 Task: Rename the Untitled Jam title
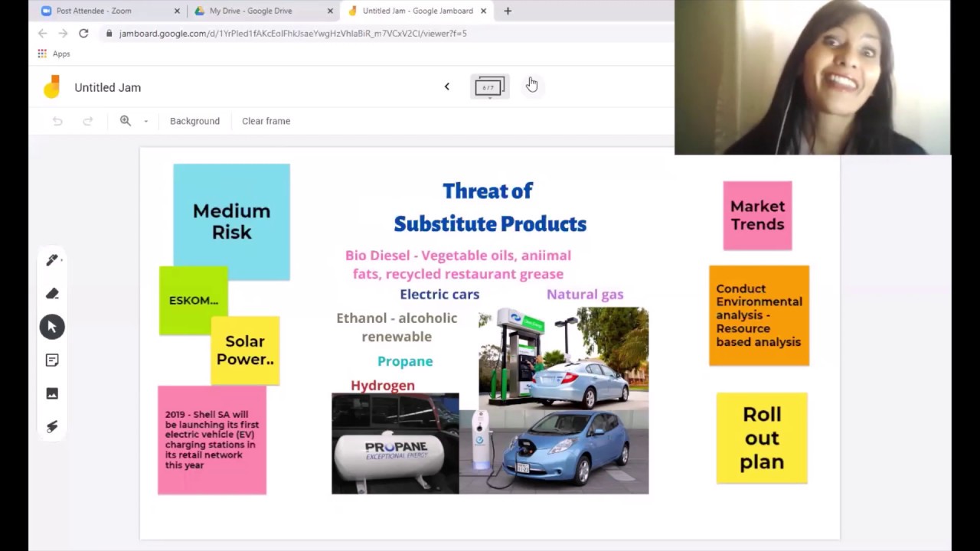pyautogui.click(x=108, y=87)
